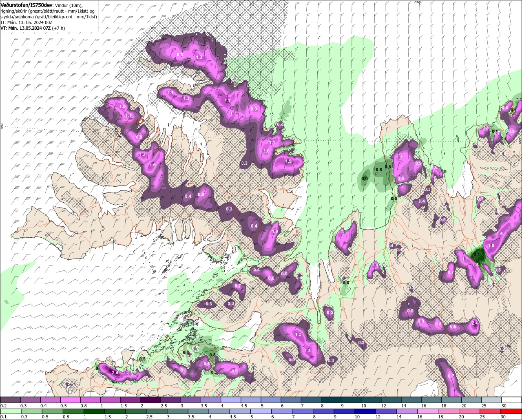Pick the upper-row legend swatch starting at 8
The image size is (522, 420).
click(x=331, y=400)
